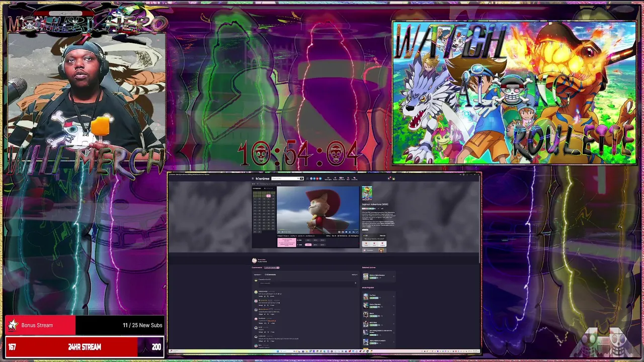Open the notification bell in header
This screenshot has width=644, height=362.
tap(389, 178)
